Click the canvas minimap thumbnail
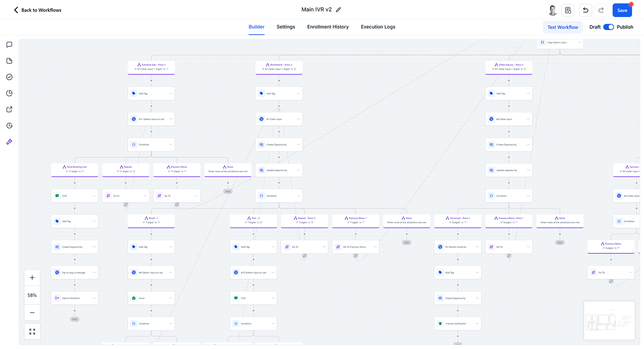 coord(609,321)
